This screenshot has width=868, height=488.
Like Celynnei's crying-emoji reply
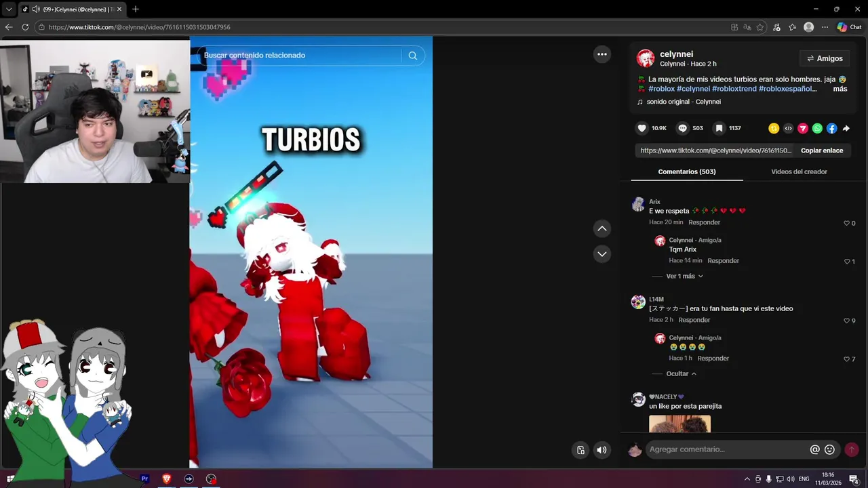pyautogui.click(x=846, y=359)
